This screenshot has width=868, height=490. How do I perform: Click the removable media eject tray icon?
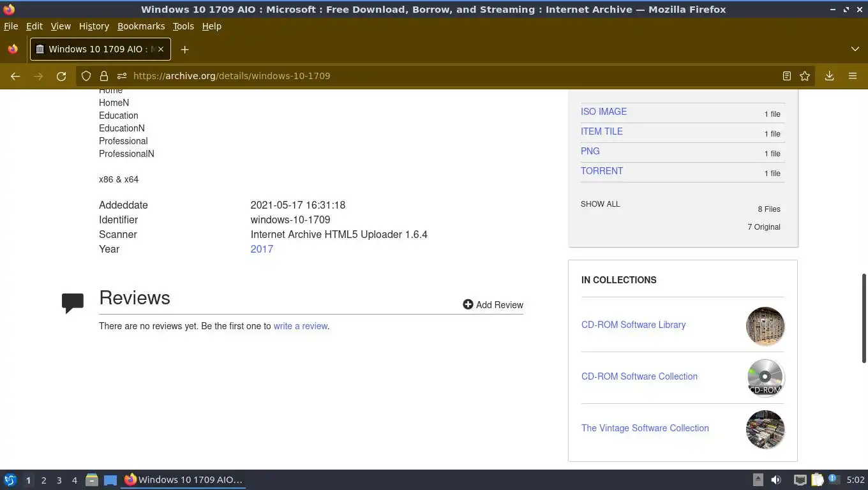tap(758, 480)
